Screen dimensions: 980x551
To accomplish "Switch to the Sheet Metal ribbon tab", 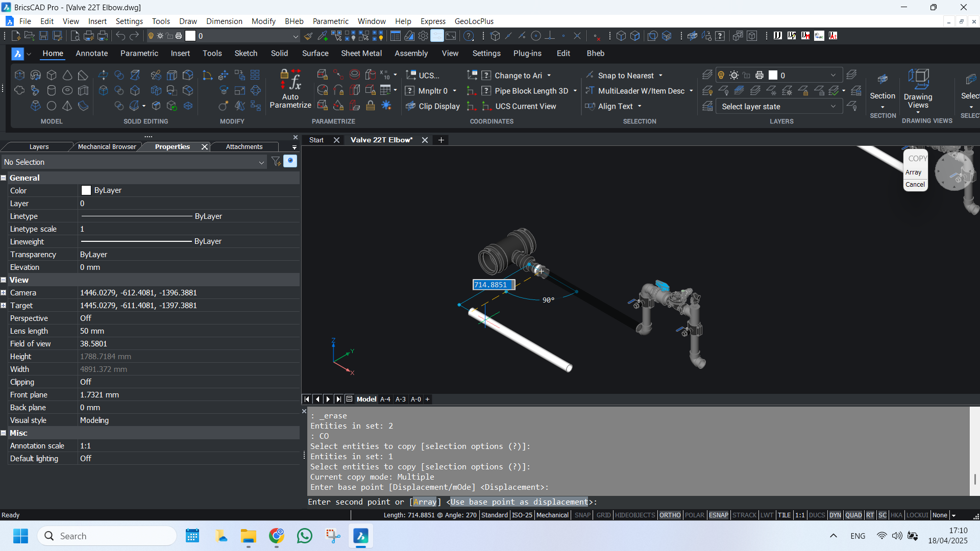I will [x=361, y=54].
